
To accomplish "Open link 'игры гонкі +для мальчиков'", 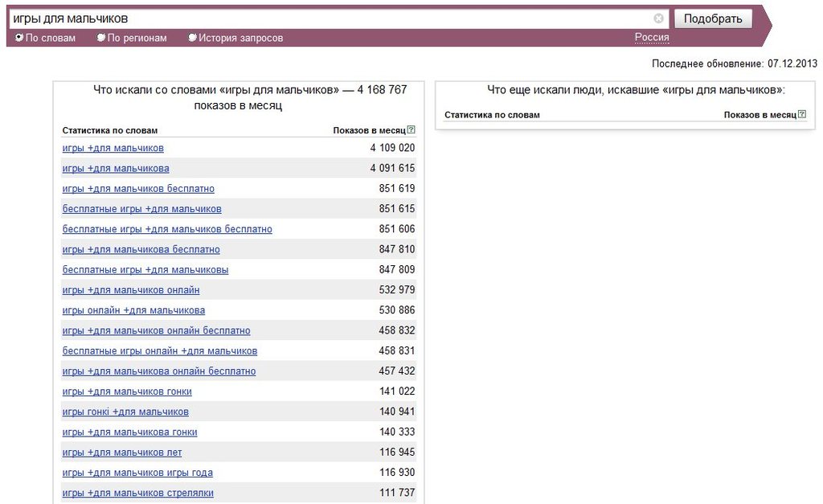I will tap(125, 412).
